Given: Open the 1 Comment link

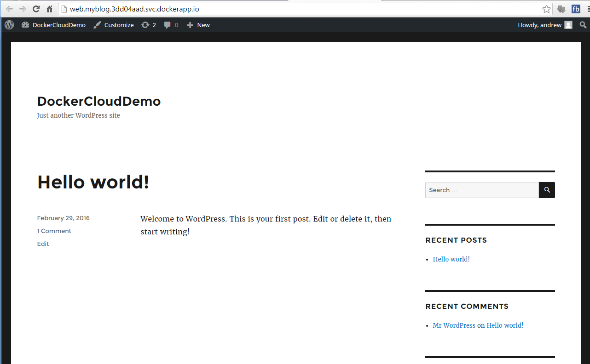Looking at the screenshot, I should [54, 231].
